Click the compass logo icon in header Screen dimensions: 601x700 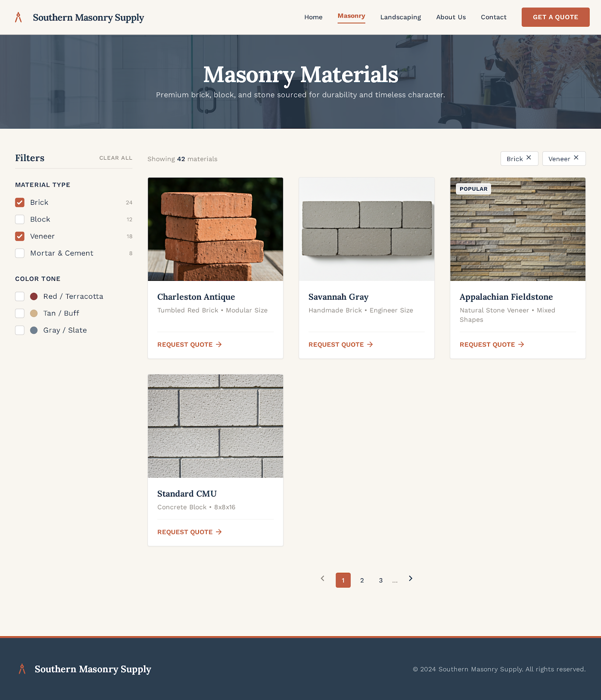point(18,17)
